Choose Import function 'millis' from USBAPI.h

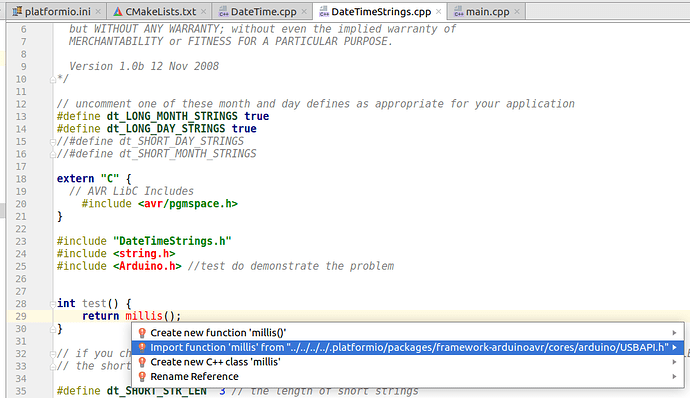[x=407, y=347]
